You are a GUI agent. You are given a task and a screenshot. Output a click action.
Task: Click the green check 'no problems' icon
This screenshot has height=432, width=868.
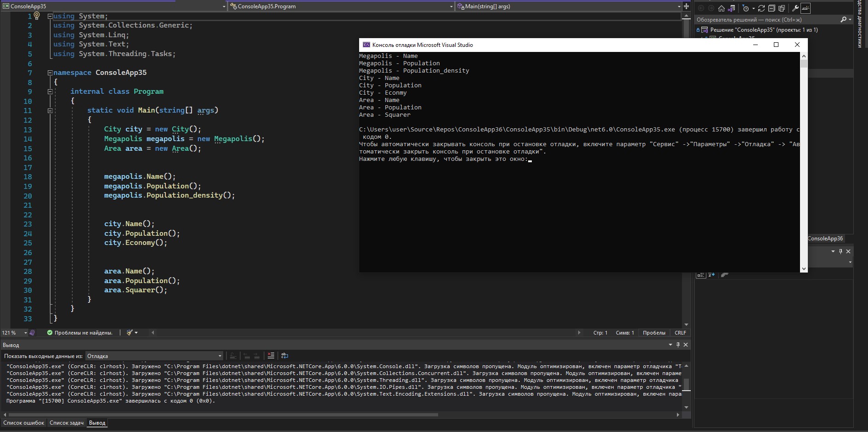(x=50, y=333)
